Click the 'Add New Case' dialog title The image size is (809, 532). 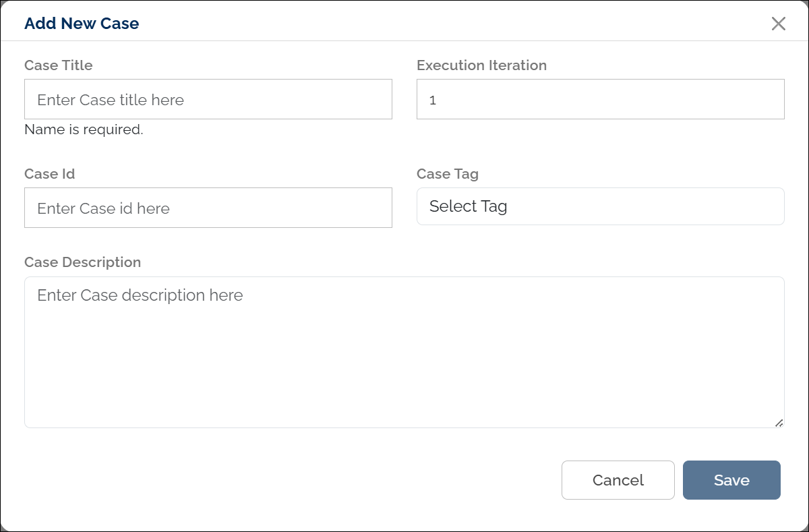click(82, 24)
